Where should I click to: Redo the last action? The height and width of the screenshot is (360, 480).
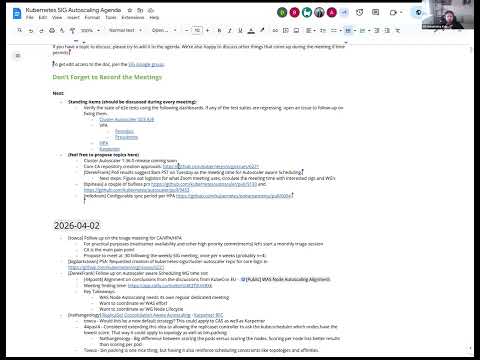41,30
